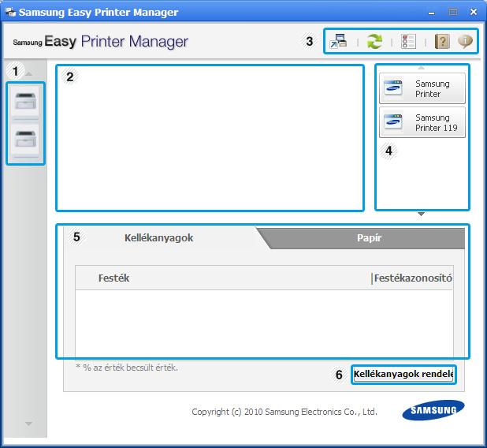Switch to the Papír tab
This screenshot has height=448, width=487.
369,238
